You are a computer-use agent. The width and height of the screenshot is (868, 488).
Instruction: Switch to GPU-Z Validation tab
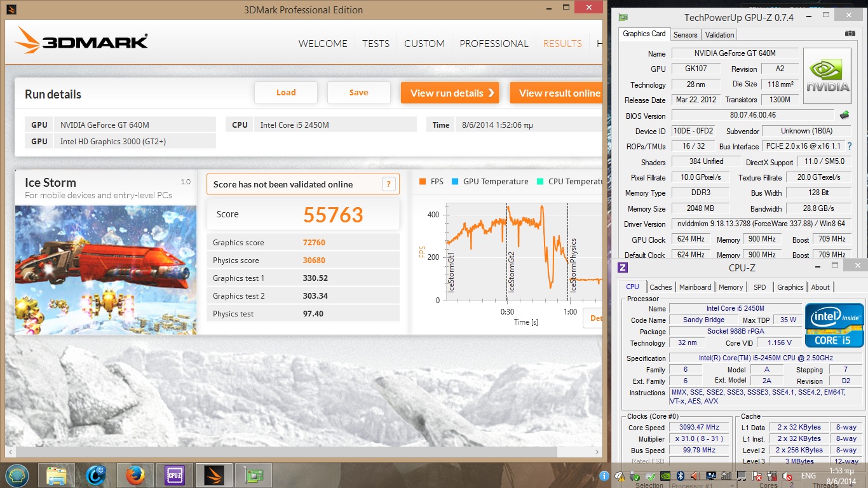[719, 35]
